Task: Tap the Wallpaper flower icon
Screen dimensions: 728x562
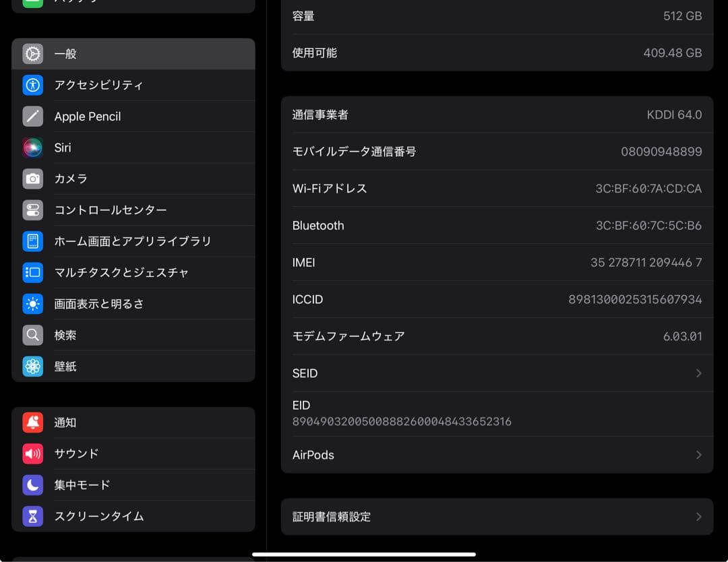Action: pyautogui.click(x=32, y=366)
